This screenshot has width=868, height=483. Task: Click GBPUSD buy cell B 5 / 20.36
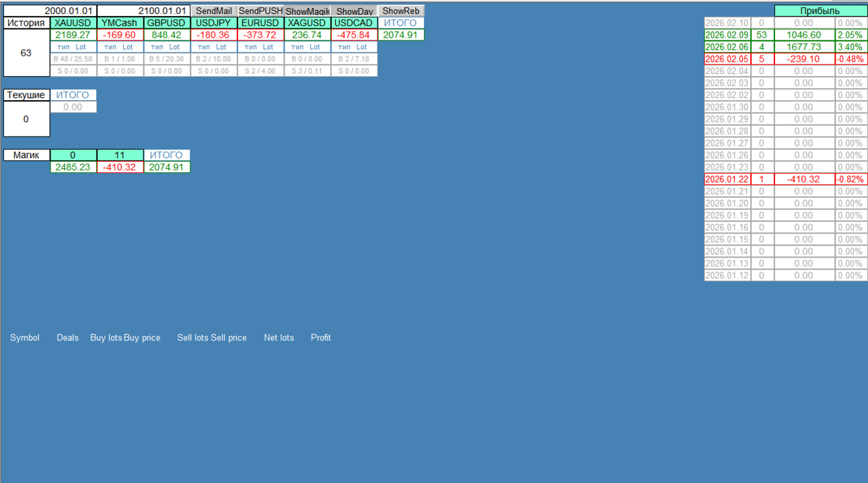point(167,59)
